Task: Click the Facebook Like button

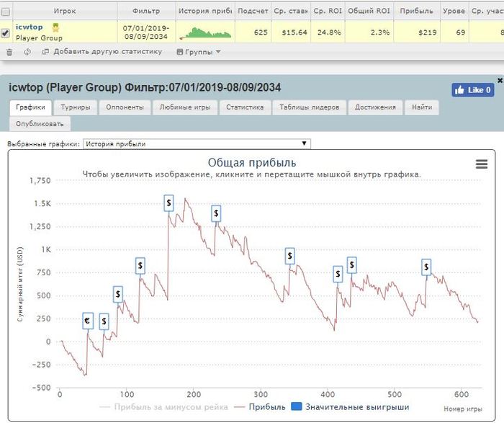Action: tap(473, 90)
